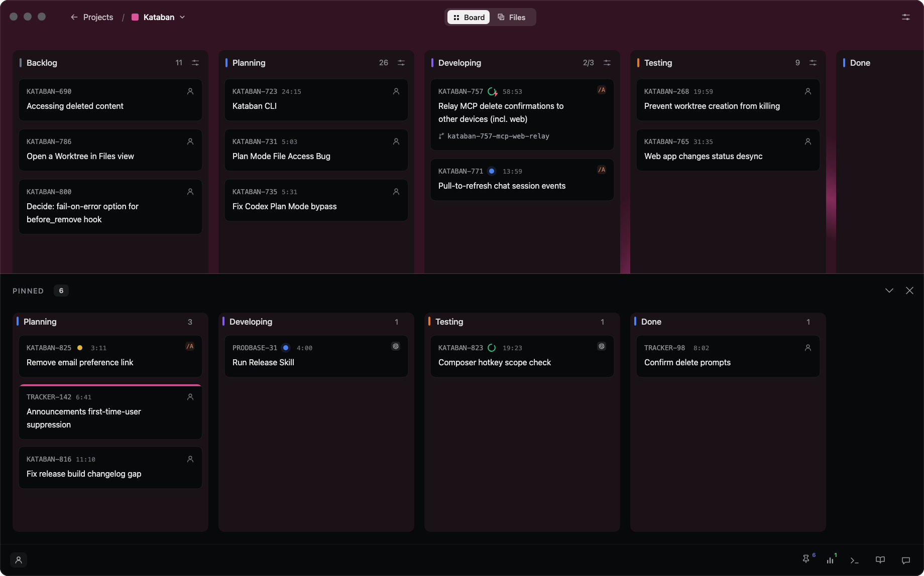Viewport: 924px width, 576px height.
Task: Click assignee icon on KATABAN-690 card
Action: (190, 91)
